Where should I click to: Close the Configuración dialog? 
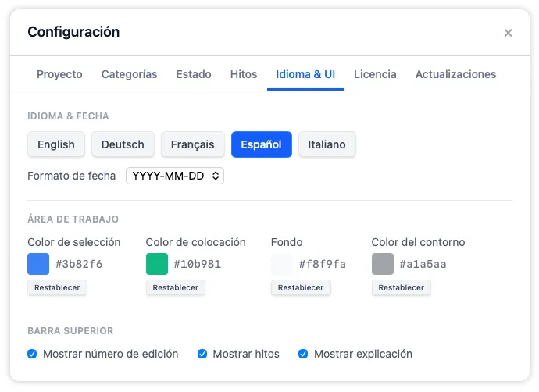pos(508,33)
